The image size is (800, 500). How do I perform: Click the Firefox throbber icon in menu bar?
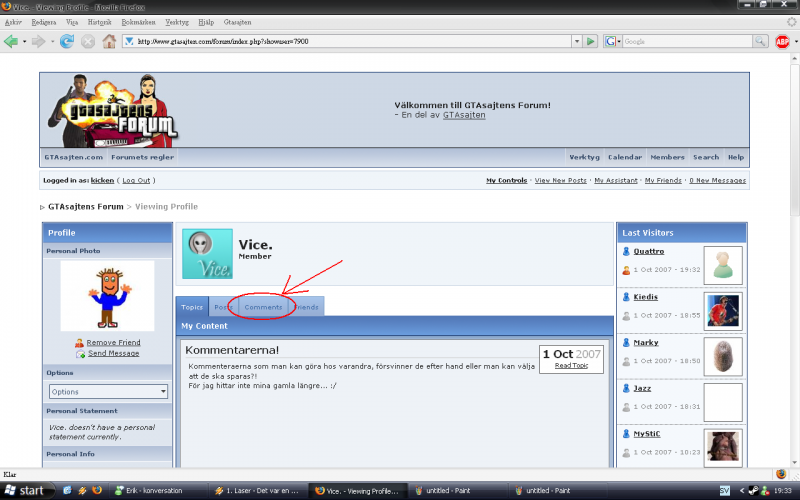791,22
